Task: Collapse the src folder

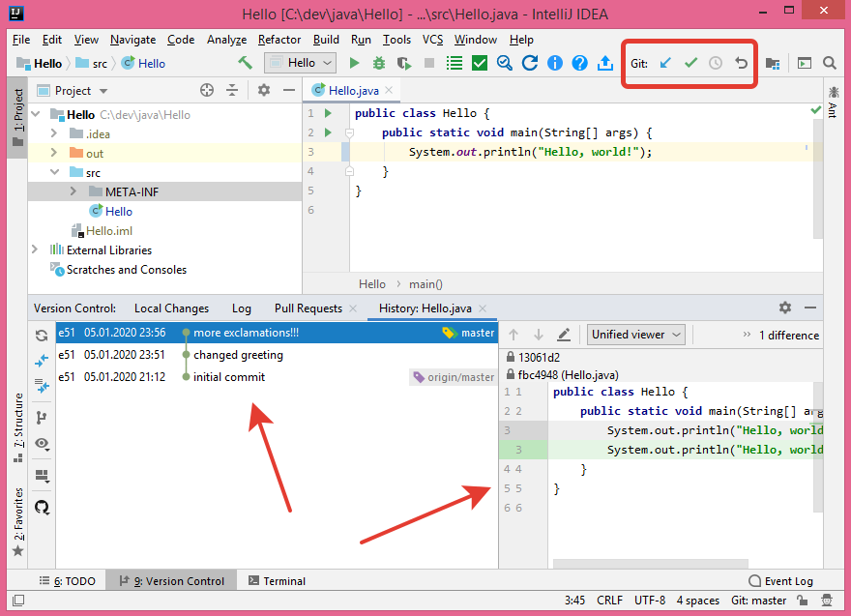Action: (54, 172)
